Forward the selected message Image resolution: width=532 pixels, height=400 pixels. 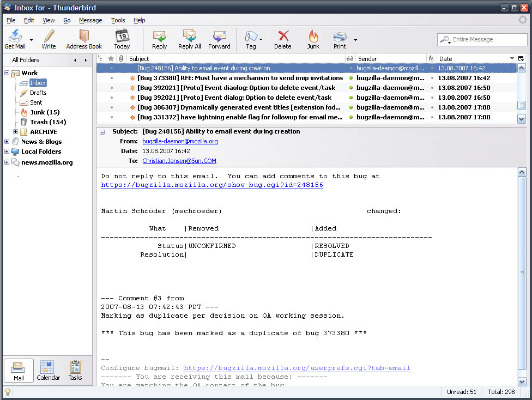click(219, 39)
